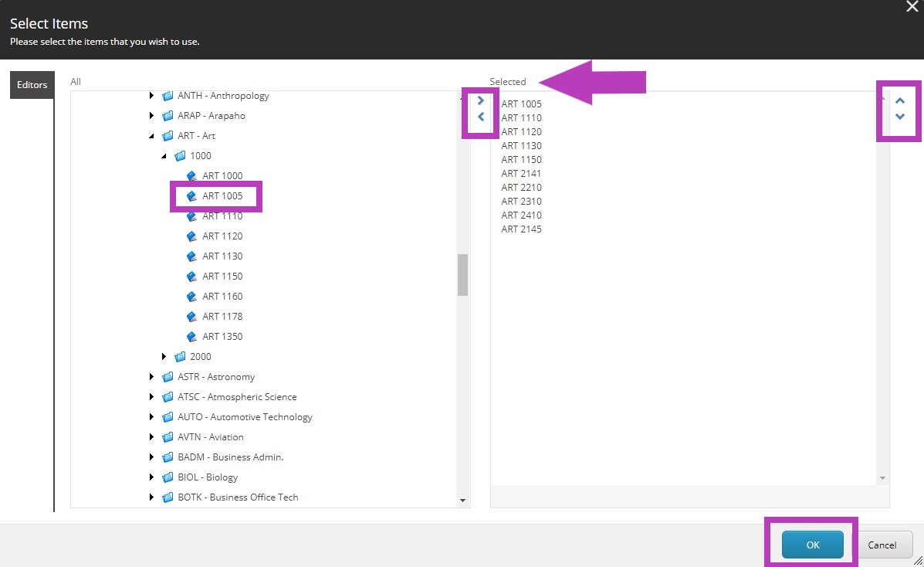Image resolution: width=924 pixels, height=567 pixels.
Task: Select ART 1110 in Selected list
Action: [x=522, y=118]
